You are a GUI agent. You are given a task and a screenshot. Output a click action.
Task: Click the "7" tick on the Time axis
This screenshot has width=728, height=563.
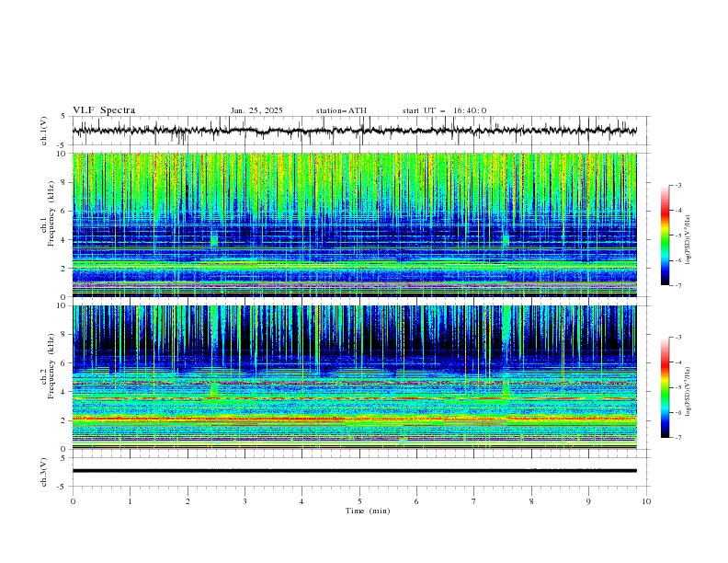click(x=474, y=501)
